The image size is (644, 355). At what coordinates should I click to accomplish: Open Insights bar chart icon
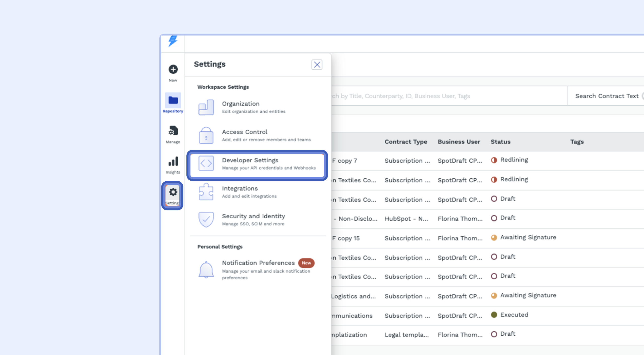coord(173,162)
